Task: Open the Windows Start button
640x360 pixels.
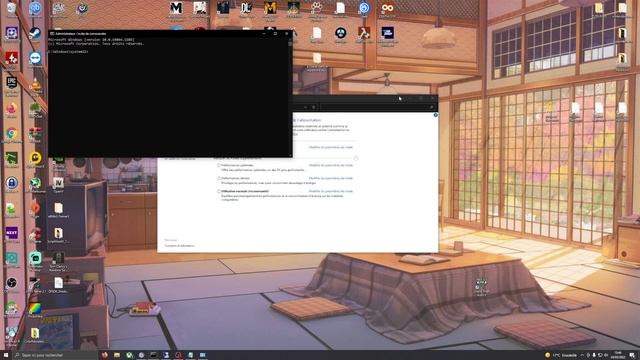Action: pyautogui.click(x=6, y=355)
